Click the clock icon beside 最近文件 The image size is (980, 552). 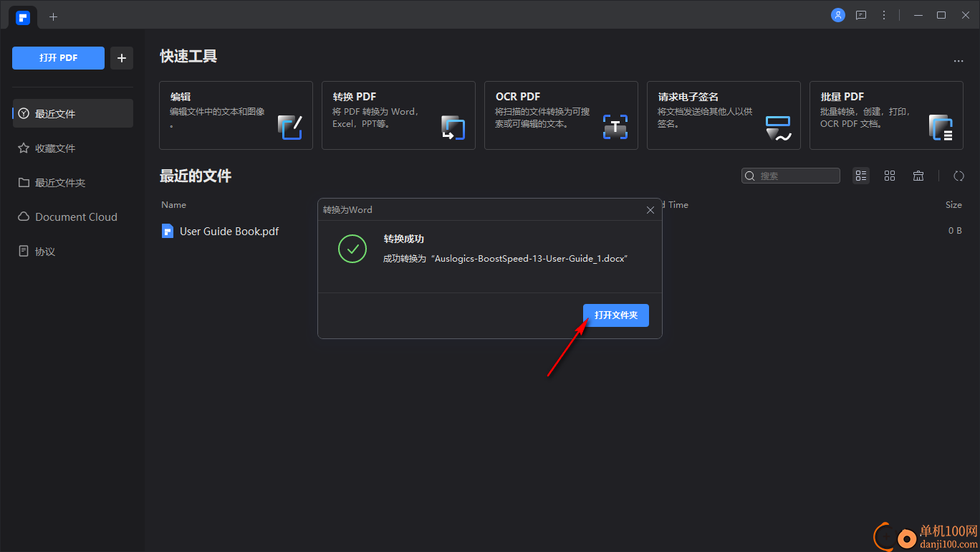(x=24, y=113)
